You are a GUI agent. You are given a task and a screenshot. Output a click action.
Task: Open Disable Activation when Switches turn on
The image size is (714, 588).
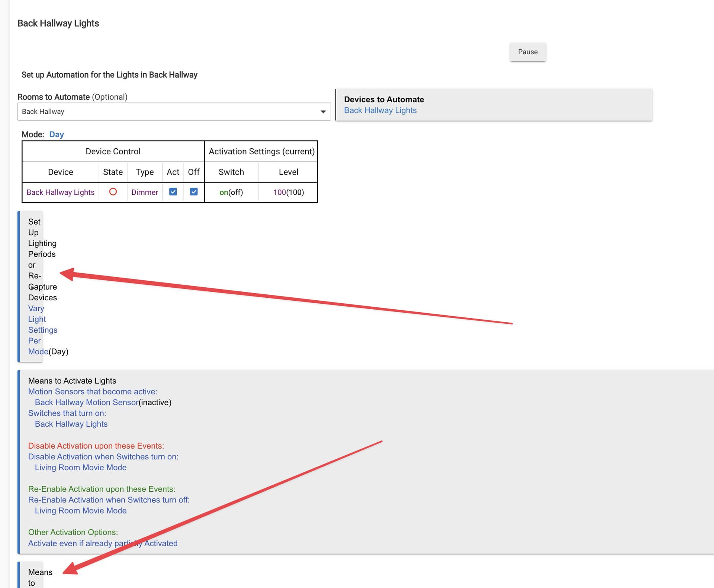(x=103, y=456)
